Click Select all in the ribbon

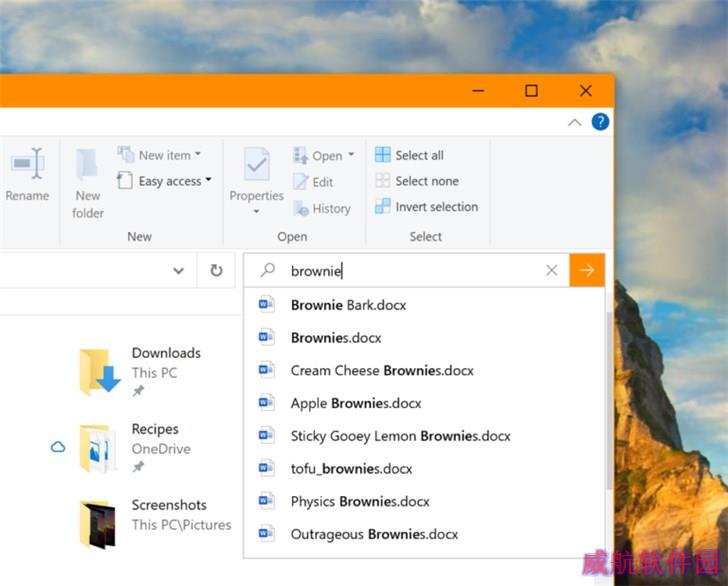(x=409, y=155)
